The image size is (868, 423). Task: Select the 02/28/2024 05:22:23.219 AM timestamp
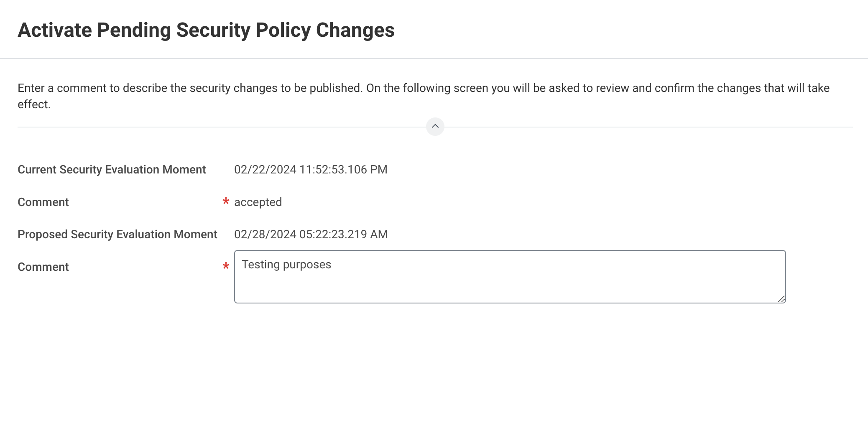point(311,234)
